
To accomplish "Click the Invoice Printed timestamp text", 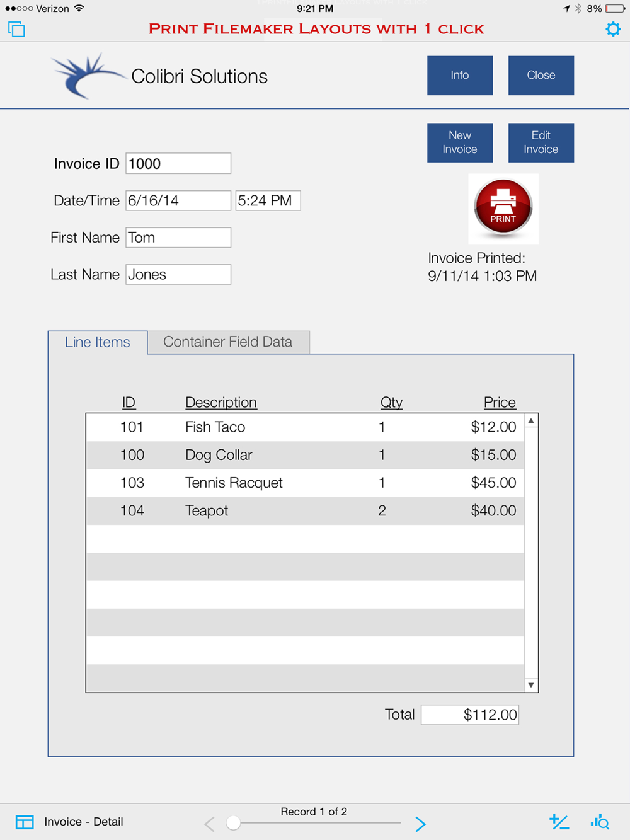I will coord(483,267).
